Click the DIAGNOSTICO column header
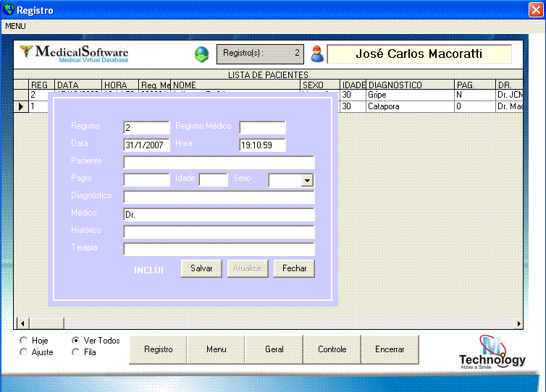The height and width of the screenshot is (392, 546). [x=410, y=85]
